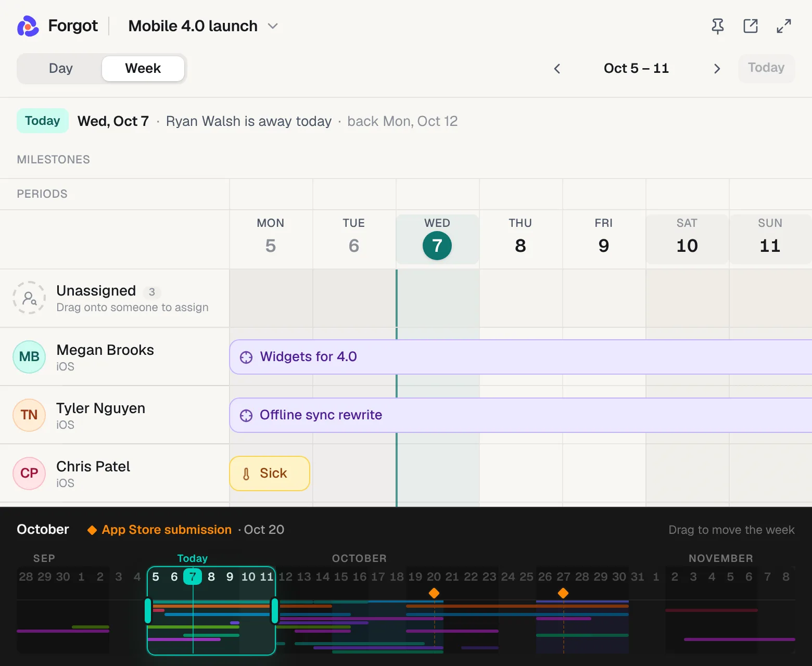Click the App Store submission milestone link
The height and width of the screenshot is (666, 812).
tap(167, 530)
